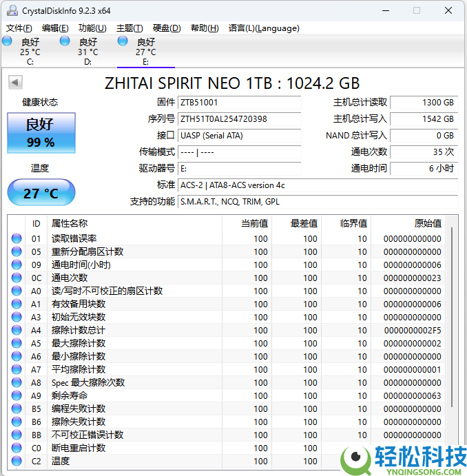Image resolution: width=467 pixels, height=476 pixels.
Task: Click status orb of attribute A3 初始无效块数
Action: click(17, 317)
